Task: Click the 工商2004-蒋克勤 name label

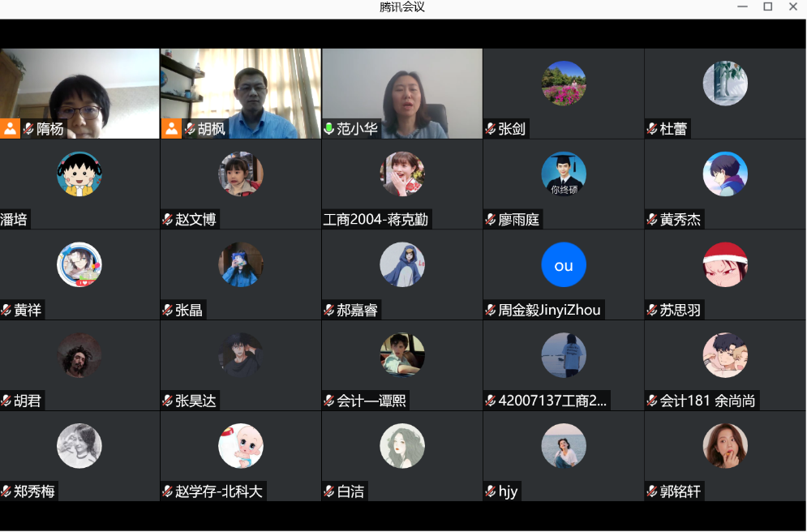Action: coord(376,220)
